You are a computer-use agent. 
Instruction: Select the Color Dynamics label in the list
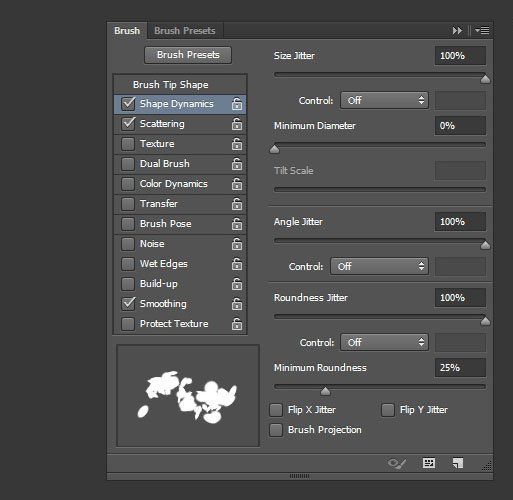[174, 184]
